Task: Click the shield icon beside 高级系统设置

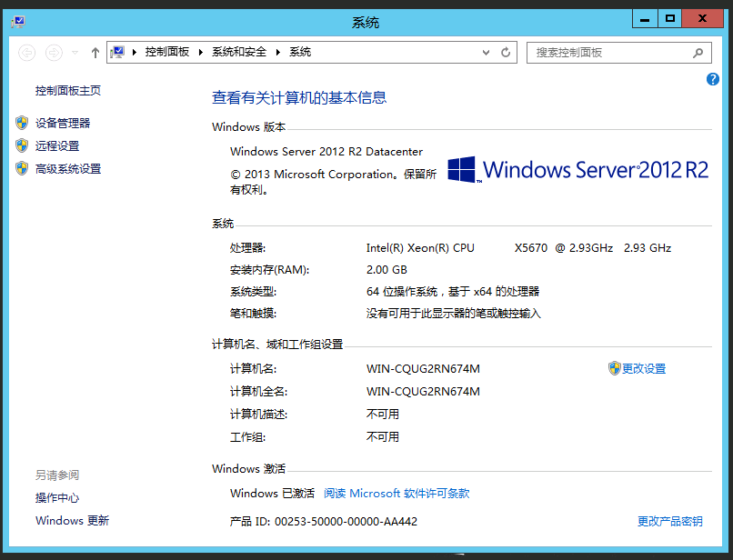Action: 22,169
